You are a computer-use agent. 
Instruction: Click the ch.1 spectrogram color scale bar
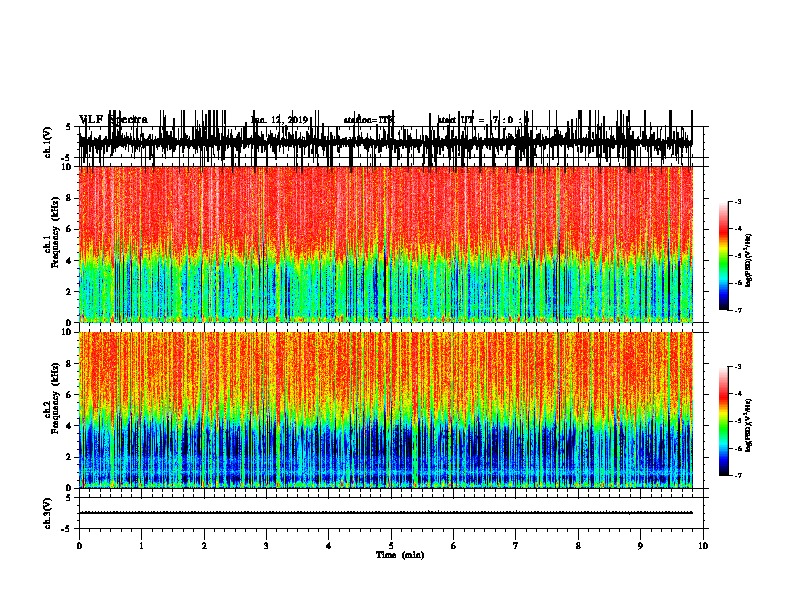click(723, 255)
